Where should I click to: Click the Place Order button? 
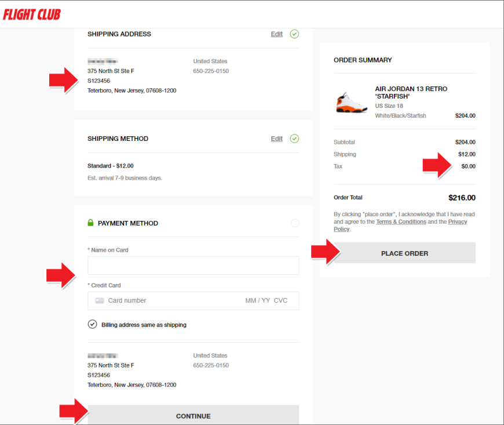405,253
